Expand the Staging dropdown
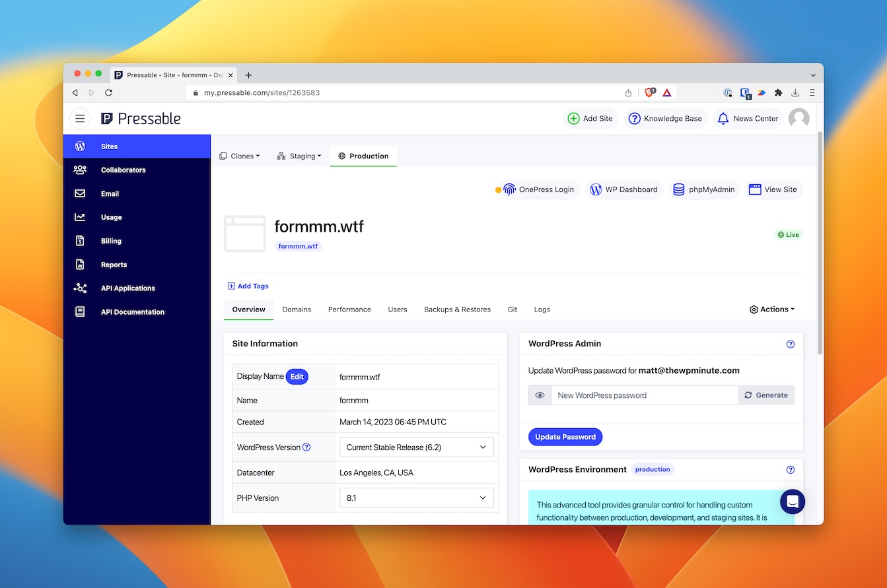 click(x=299, y=156)
